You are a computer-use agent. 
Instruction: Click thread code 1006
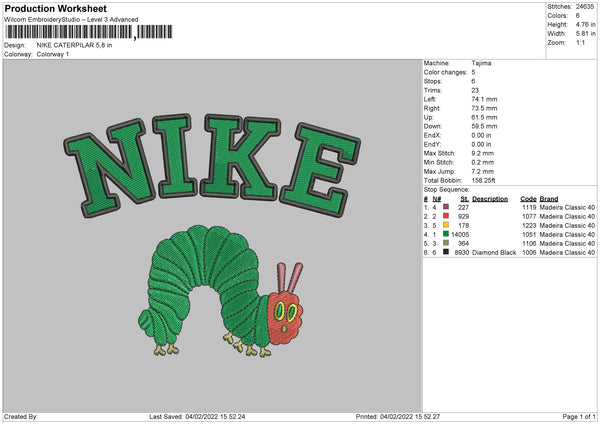[x=529, y=253]
